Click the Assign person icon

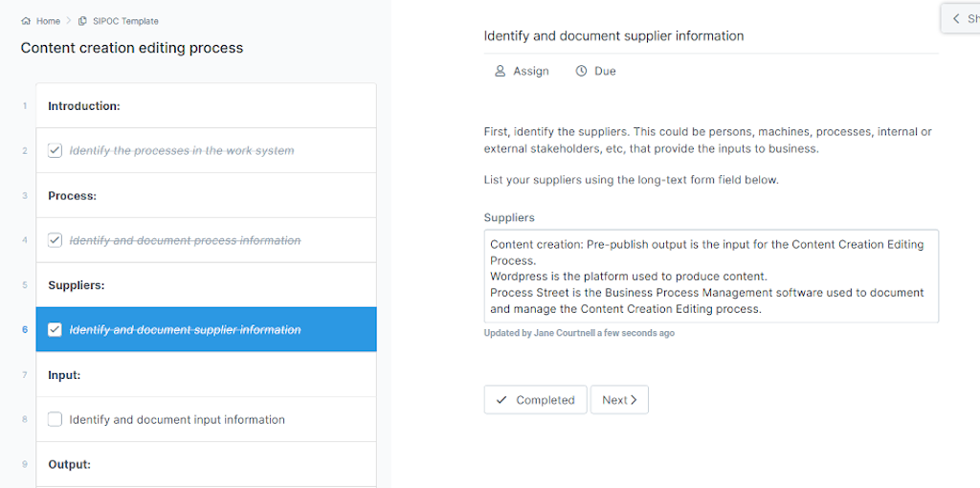[x=500, y=71]
